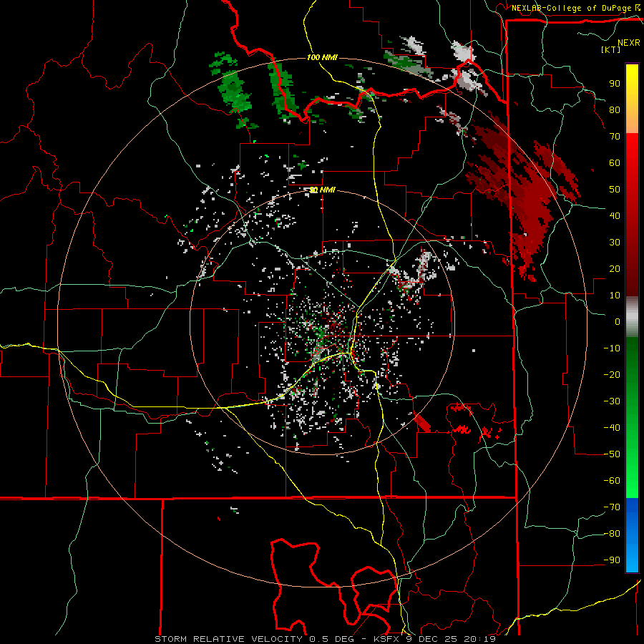Click the "-40" value on the velocity scale
Image resolution: width=644 pixels, height=644 pixels.
click(x=612, y=428)
